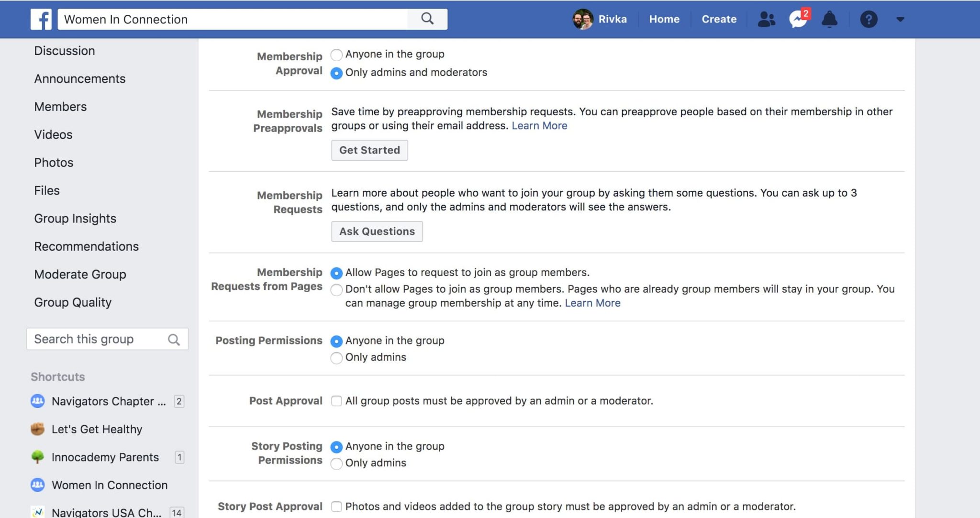Click the Get Started button
980x518 pixels.
(x=369, y=150)
